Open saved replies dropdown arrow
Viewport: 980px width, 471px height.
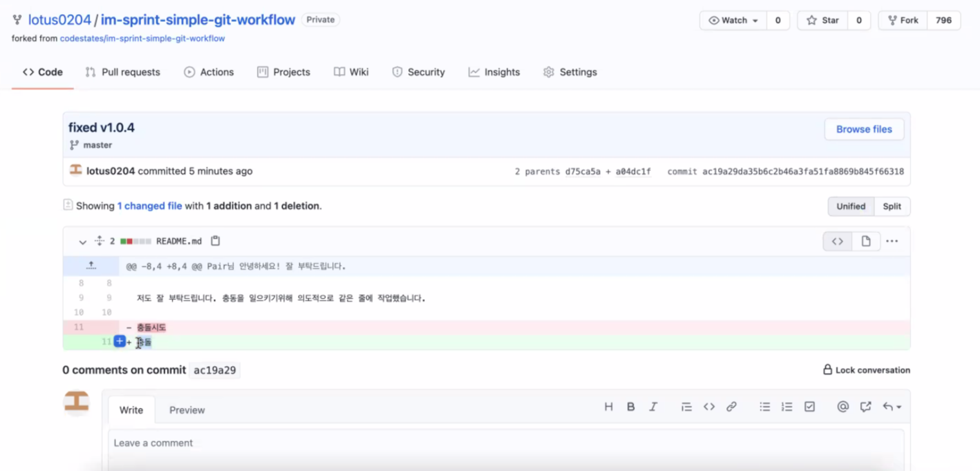pos(892,407)
